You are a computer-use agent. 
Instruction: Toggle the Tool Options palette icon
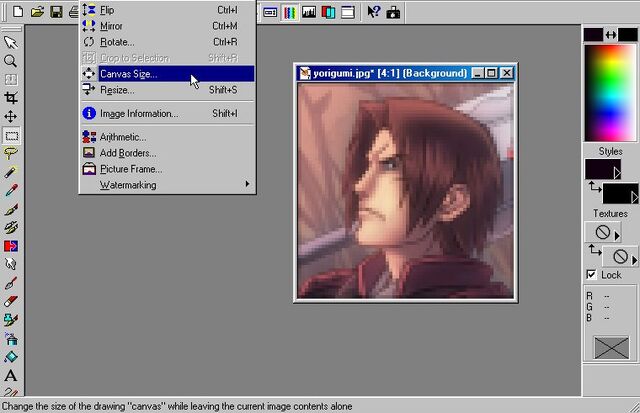coord(270,12)
